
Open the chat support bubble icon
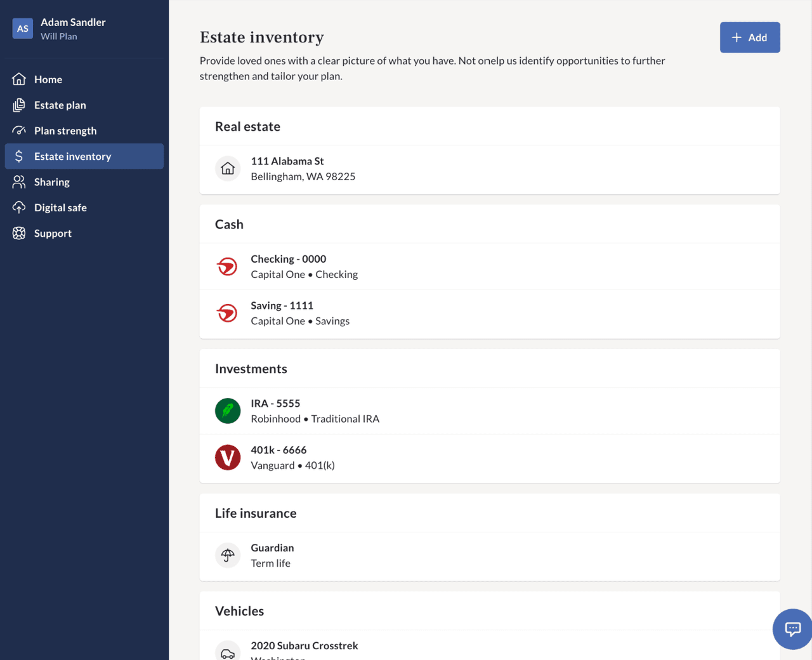click(x=792, y=629)
